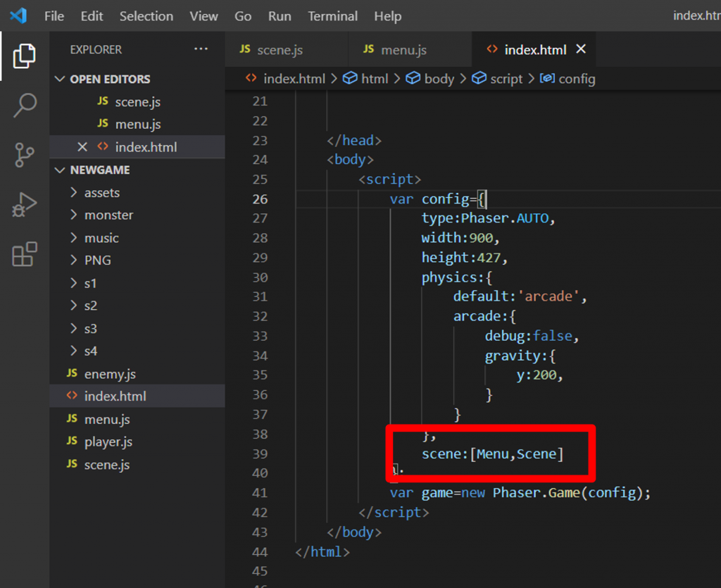Click 'height:427,' in the editor
Viewport: 721px width, 588px height.
click(465, 258)
